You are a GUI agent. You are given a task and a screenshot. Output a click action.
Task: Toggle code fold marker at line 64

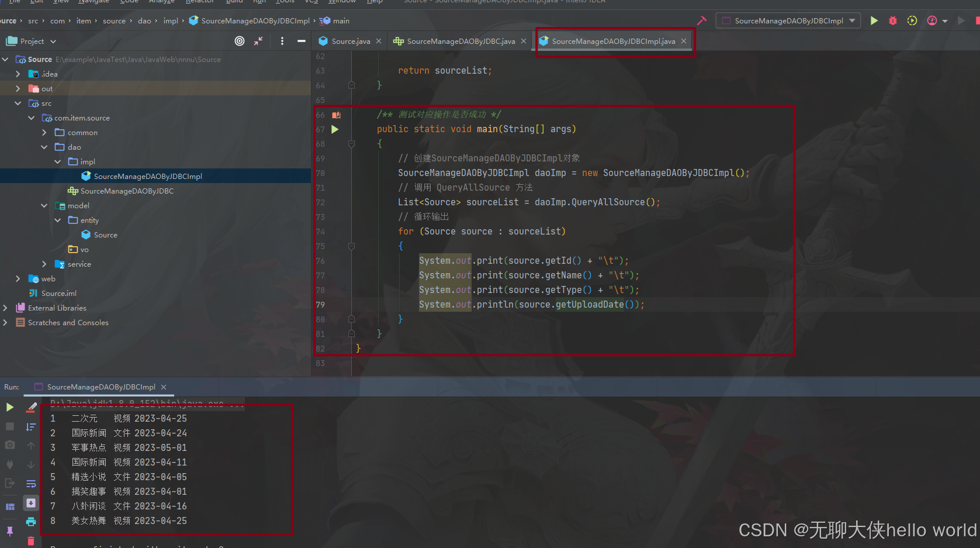coord(351,85)
